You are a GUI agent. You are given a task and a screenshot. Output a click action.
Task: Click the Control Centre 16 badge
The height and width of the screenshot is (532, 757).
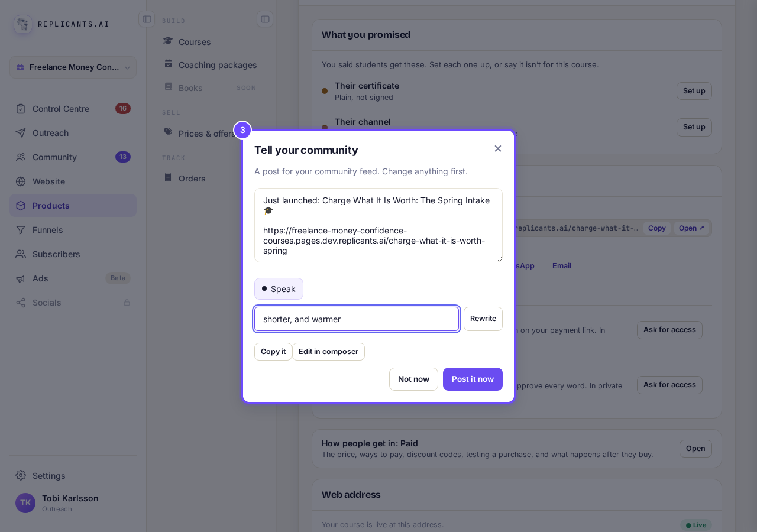(123, 109)
